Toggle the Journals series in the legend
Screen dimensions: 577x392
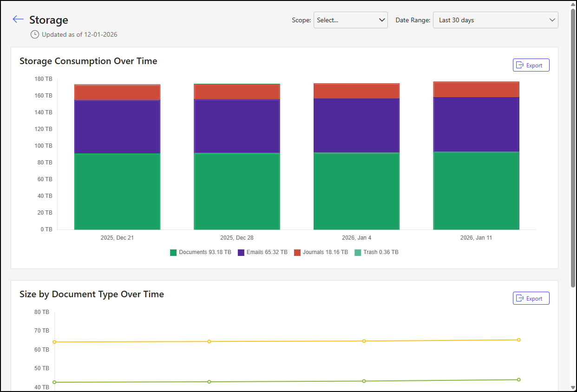(x=325, y=252)
